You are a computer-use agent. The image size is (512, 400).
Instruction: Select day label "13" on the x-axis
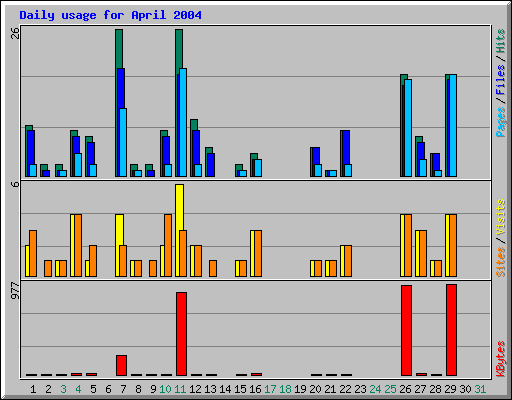[210, 389]
